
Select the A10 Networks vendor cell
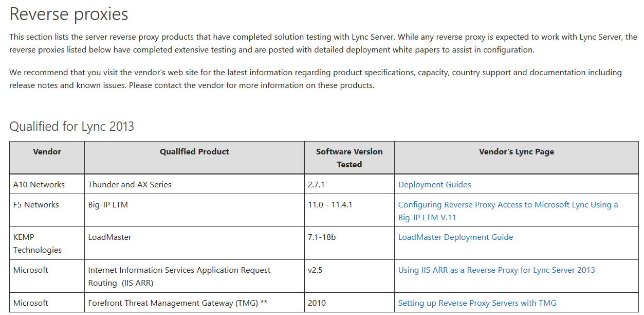[x=47, y=184]
